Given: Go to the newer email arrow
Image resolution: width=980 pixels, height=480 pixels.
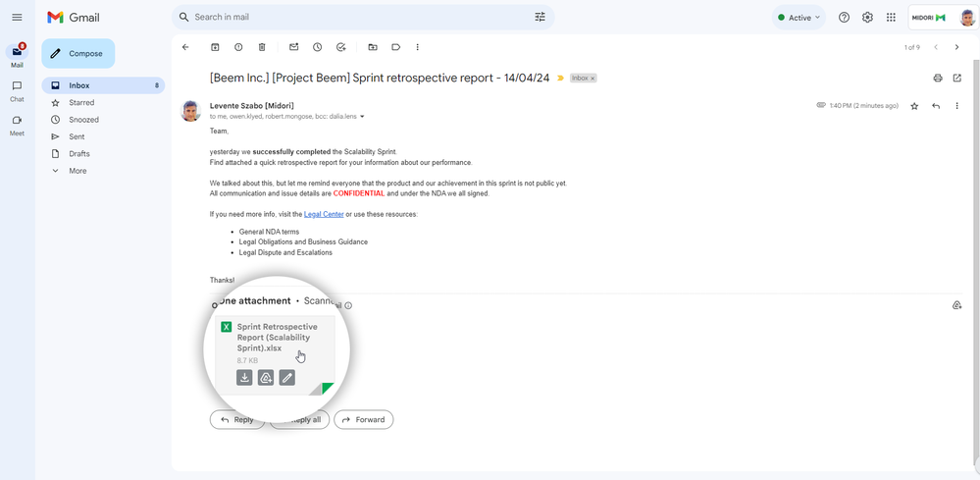Looking at the screenshot, I should point(936,47).
